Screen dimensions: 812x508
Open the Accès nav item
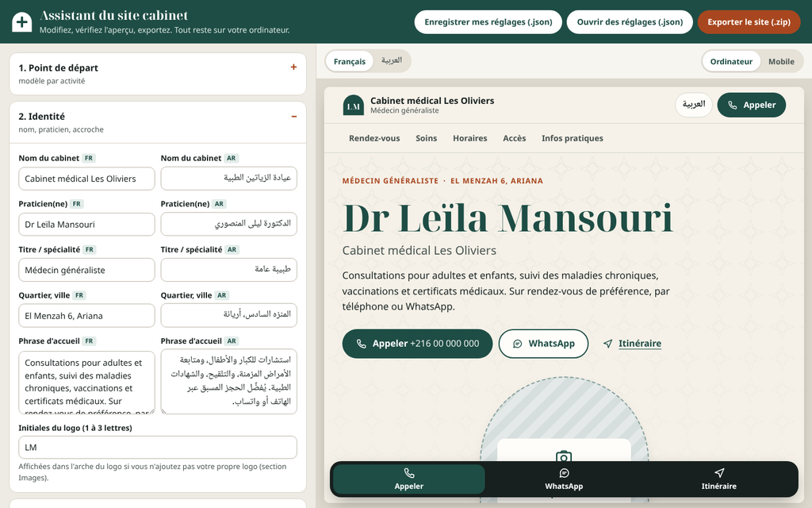(514, 138)
